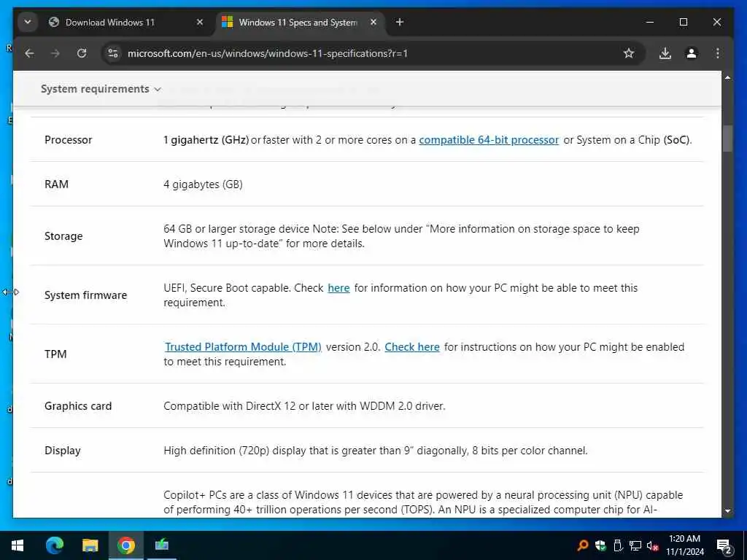Click the 'System firmware' row label
The image size is (747, 560).
[86, 295]
